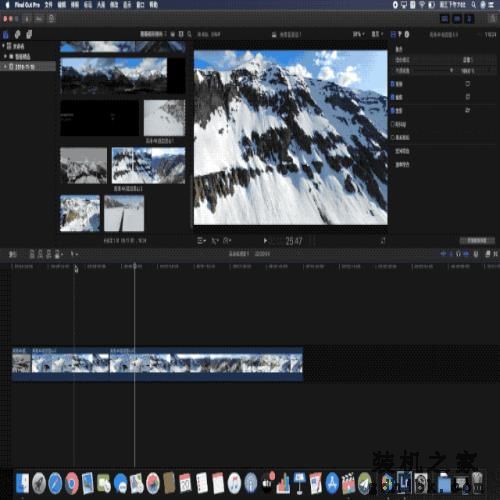Toggle the Inspector panel visibility button
Image resolution: width=500 pixels, height=500 pixels.
tap(469, 19)
